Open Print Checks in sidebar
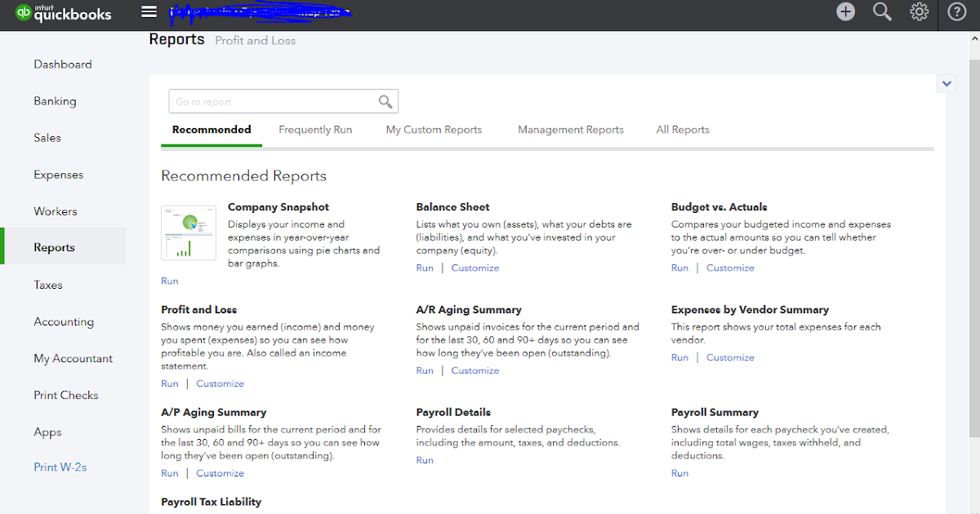 pos(66,395)
